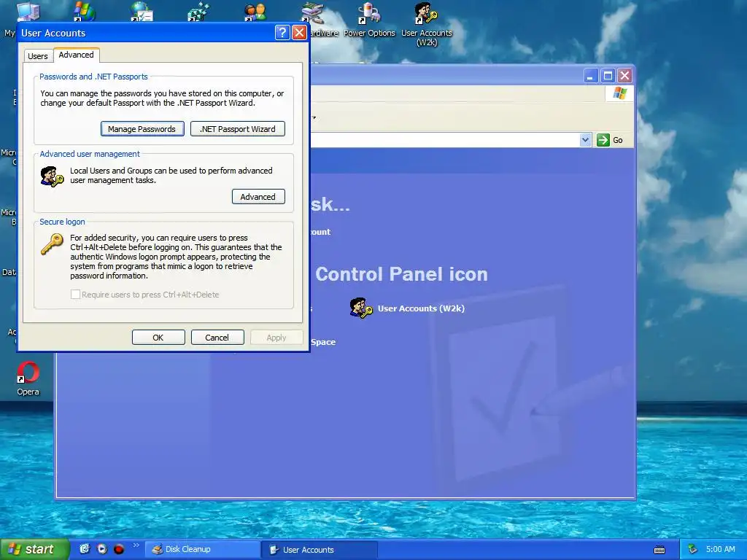This screenshot has width=747, height=560.
Task: Cancel the User Accounts dialog
Action: click(x=217, y=337)
